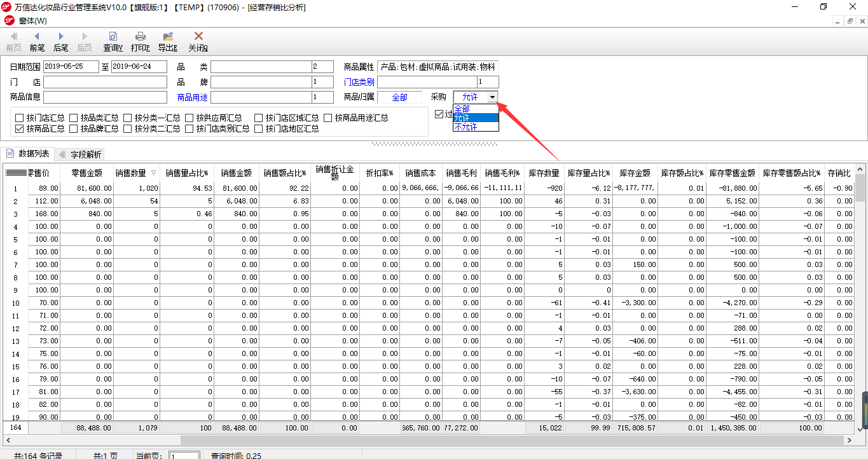
Task: Enable 按门店类别汇总 checkbox
Action: pyautogui.click(x=189, y=128)
